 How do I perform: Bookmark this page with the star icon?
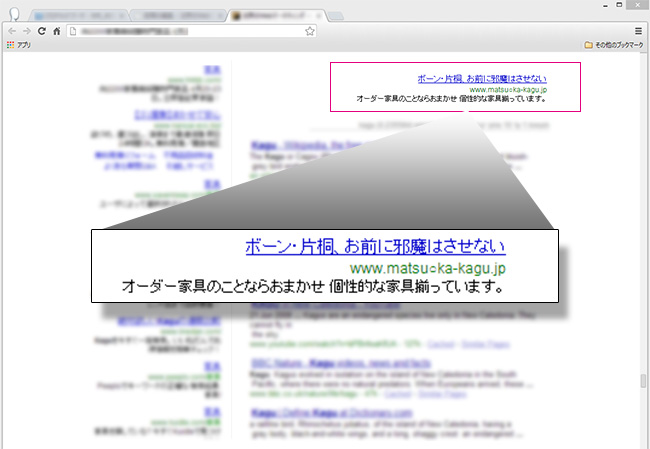tap(310, 31)
